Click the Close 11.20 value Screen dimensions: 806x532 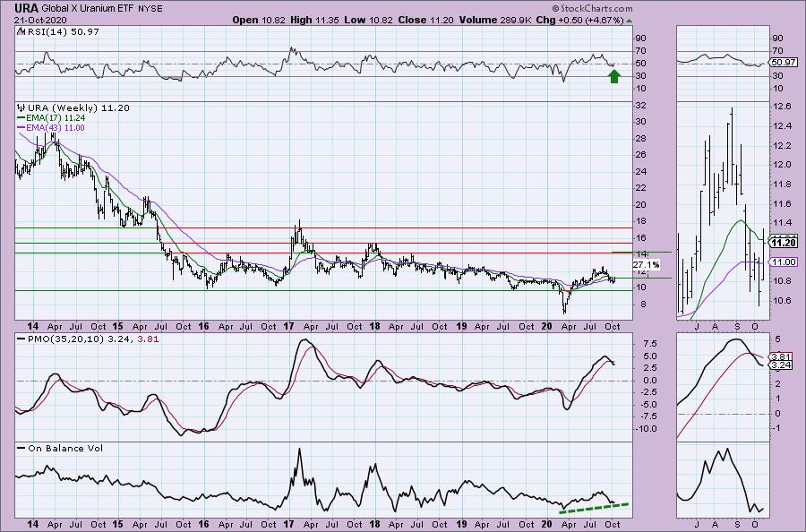pyautogui.click(x=425, y=20)
